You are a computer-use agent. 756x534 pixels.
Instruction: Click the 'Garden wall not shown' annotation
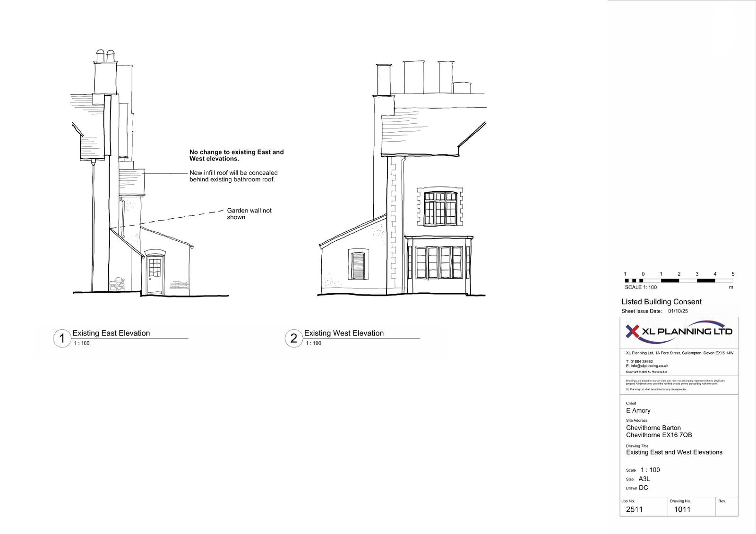tap(249, 214)
